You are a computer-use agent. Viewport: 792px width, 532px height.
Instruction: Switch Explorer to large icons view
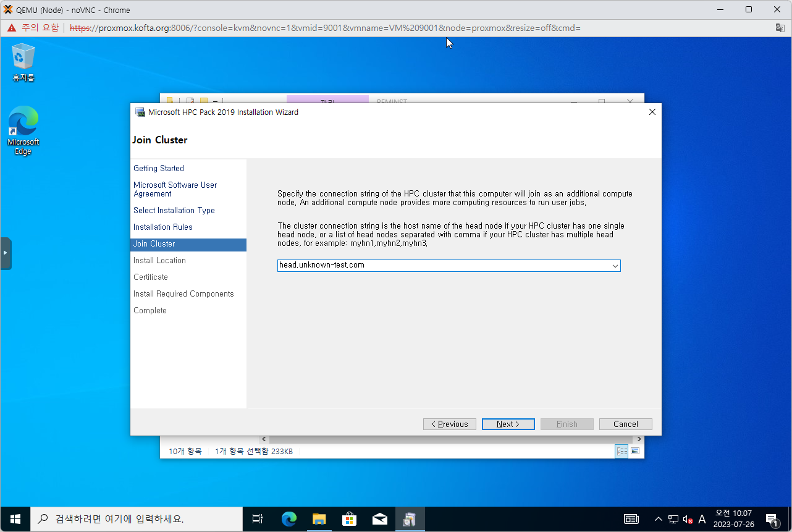point(634,451)
